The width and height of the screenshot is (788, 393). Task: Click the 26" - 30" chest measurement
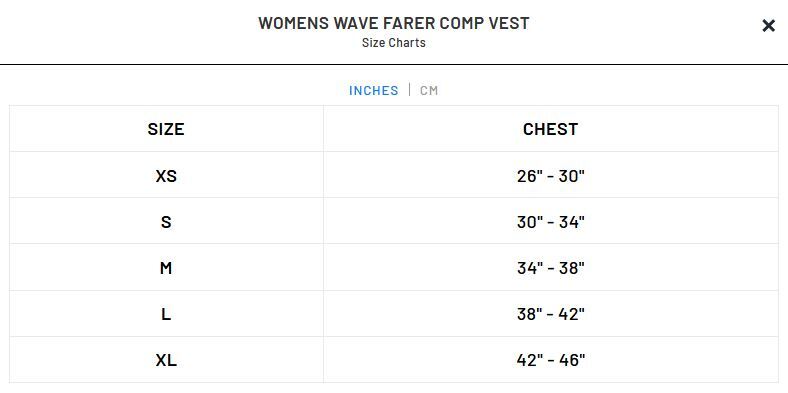point(551,176)
